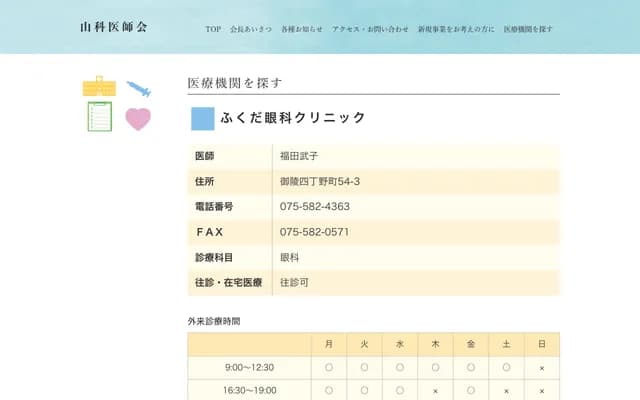
Task: Open the 新規事業をお考えの方に page
Action: pos(456,29)
